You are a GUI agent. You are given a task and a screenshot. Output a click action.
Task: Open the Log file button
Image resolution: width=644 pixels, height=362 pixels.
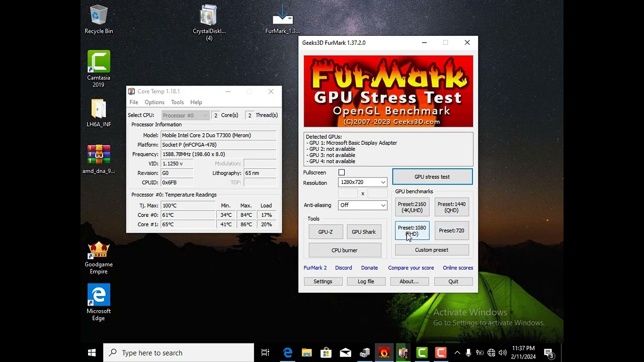click(366, 282)
